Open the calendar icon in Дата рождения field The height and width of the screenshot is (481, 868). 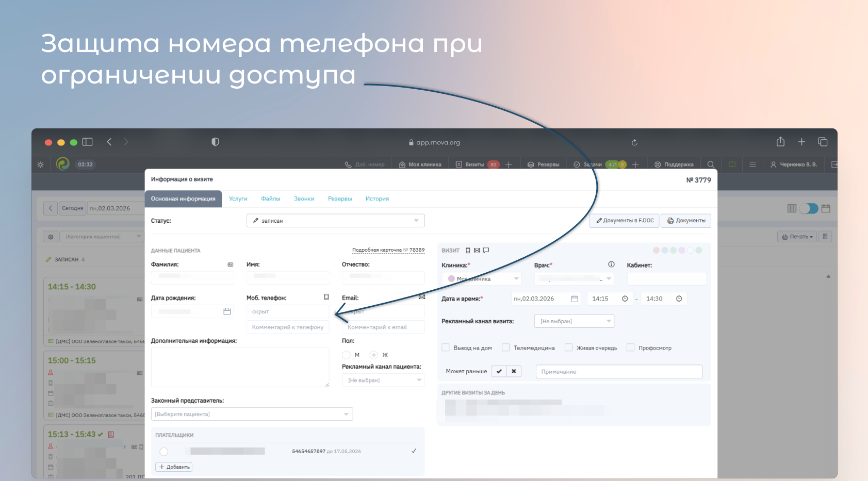[x=227, y=311]
